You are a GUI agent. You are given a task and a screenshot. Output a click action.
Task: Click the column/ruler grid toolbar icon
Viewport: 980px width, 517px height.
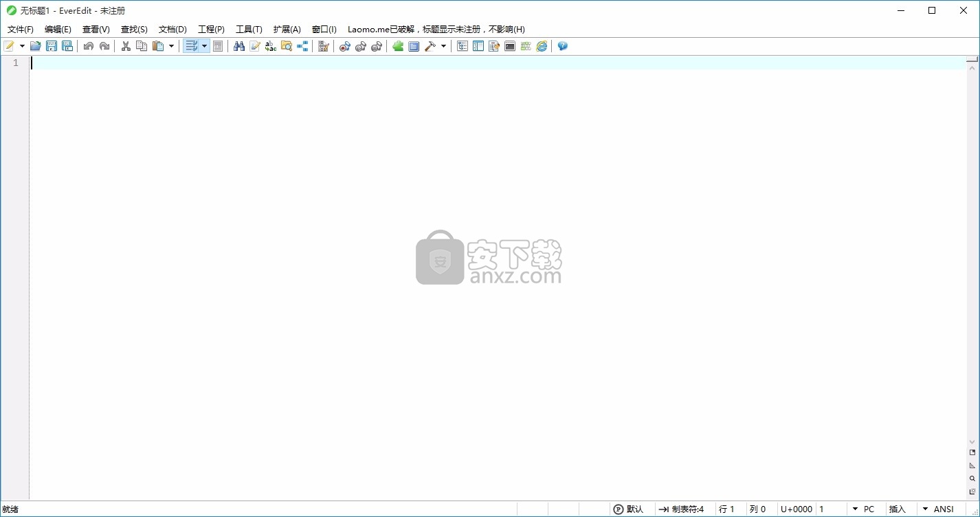(324, 46)
